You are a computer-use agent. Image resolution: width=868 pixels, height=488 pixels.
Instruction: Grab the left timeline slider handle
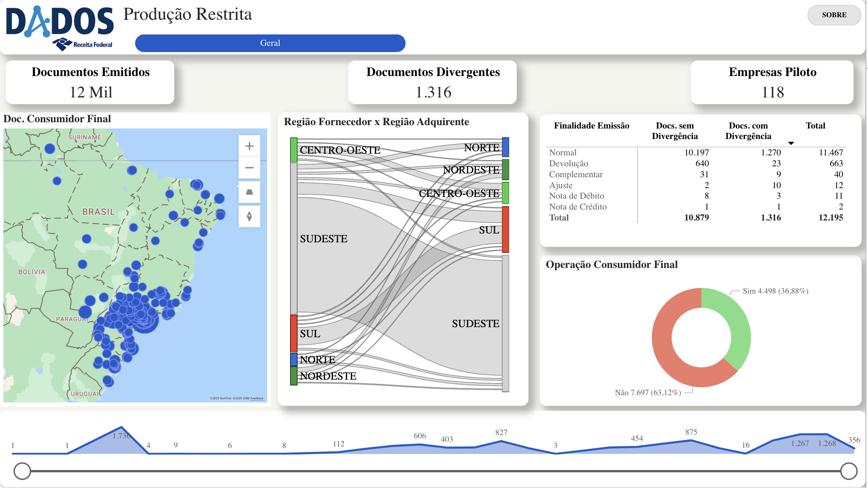[22, 471]
